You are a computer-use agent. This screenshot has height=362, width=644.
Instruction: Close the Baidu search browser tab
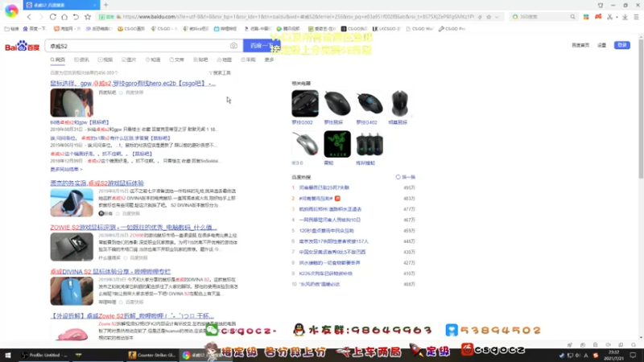[95, 5]
